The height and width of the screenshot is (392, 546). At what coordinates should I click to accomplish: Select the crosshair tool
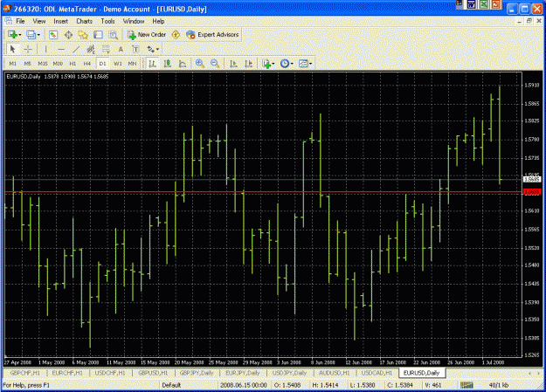[x=28, y=49]
